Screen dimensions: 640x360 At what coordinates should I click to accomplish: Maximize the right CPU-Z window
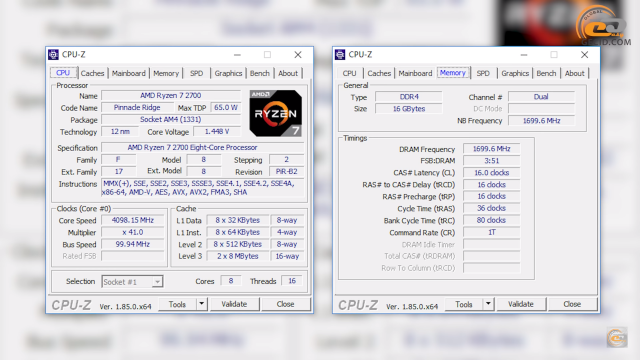tap(554, 55)
